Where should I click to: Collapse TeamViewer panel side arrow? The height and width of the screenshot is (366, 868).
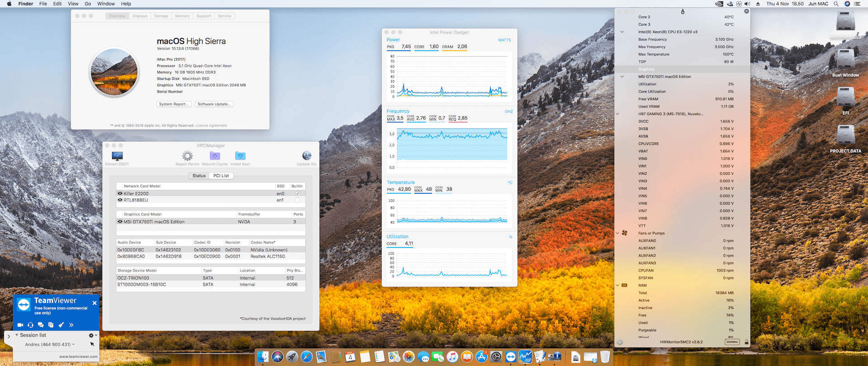tap(8, 336)
